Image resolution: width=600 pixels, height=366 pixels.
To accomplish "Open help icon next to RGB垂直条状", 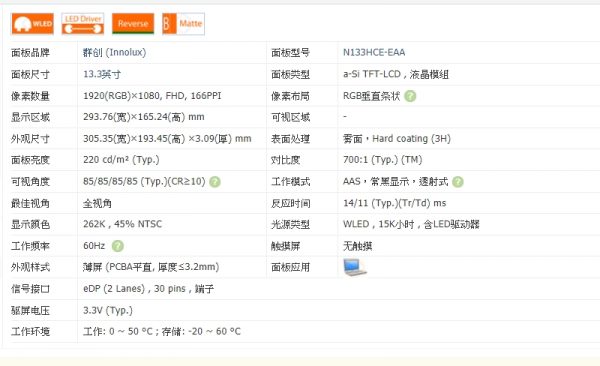I will [410, 96].
